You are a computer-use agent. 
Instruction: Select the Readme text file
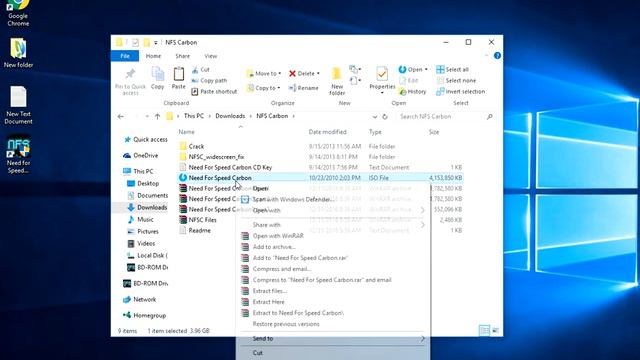tap(195, 231)
